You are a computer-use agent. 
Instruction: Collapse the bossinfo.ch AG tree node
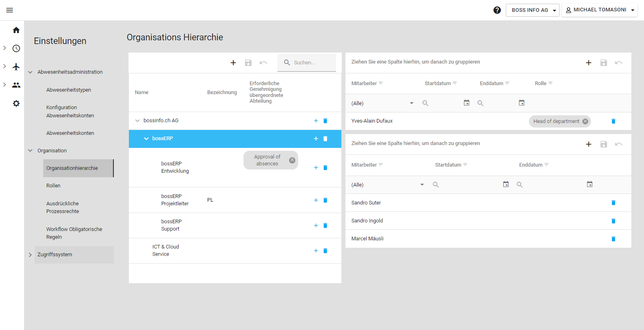(137, 121)
